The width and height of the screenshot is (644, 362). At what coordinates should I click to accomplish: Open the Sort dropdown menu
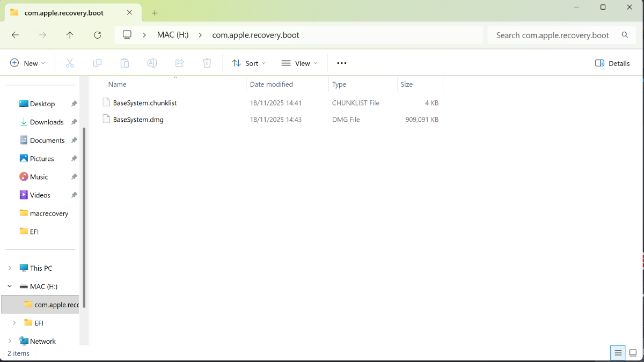pyautogui.click(x=248, y=63)
